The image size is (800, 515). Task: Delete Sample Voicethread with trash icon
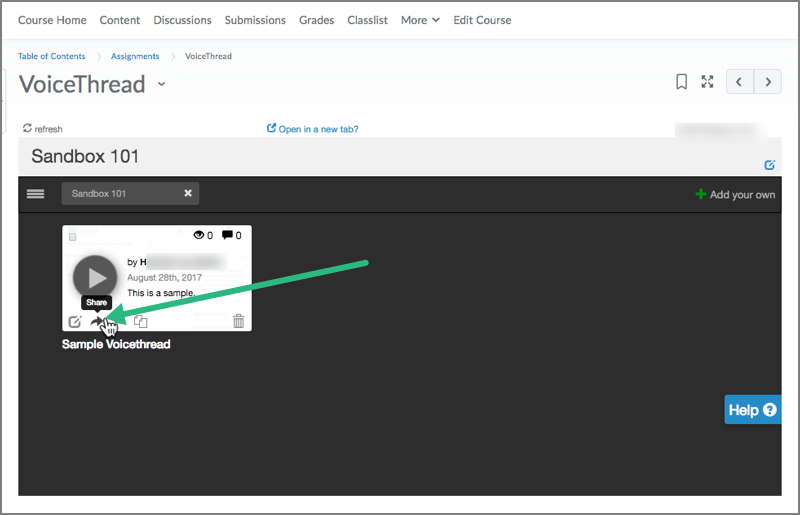tap(238, 321)
